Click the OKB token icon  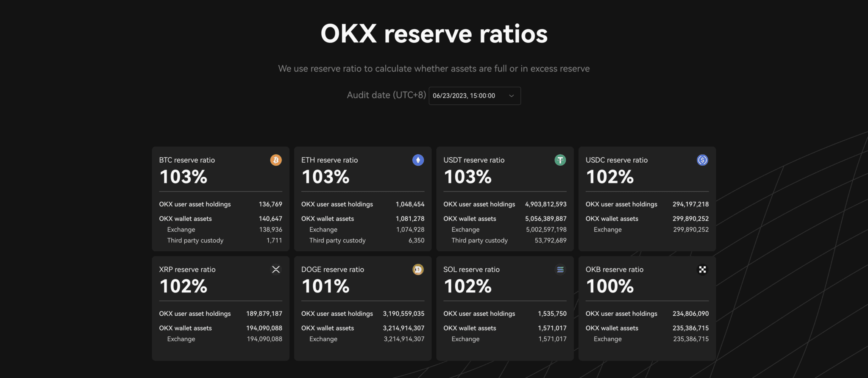point(702,270)
